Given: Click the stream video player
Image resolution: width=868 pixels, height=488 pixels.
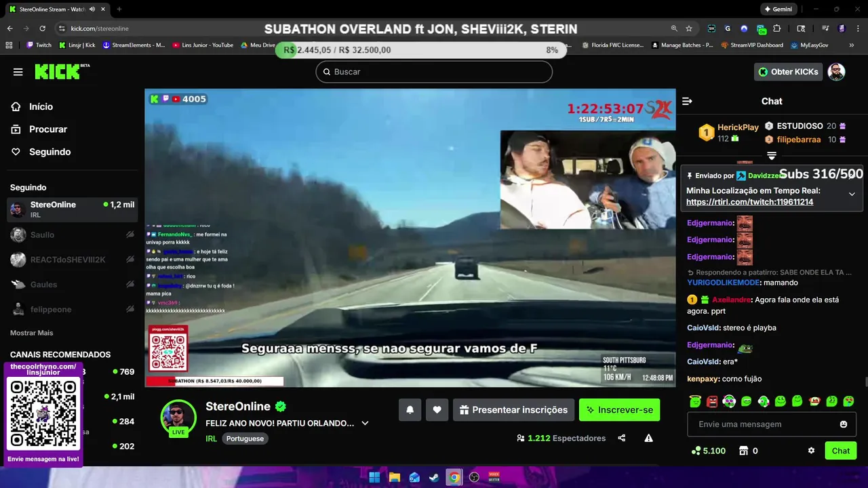Looking at the screenshot, I should pyautogui.click(x=410, y=238).
